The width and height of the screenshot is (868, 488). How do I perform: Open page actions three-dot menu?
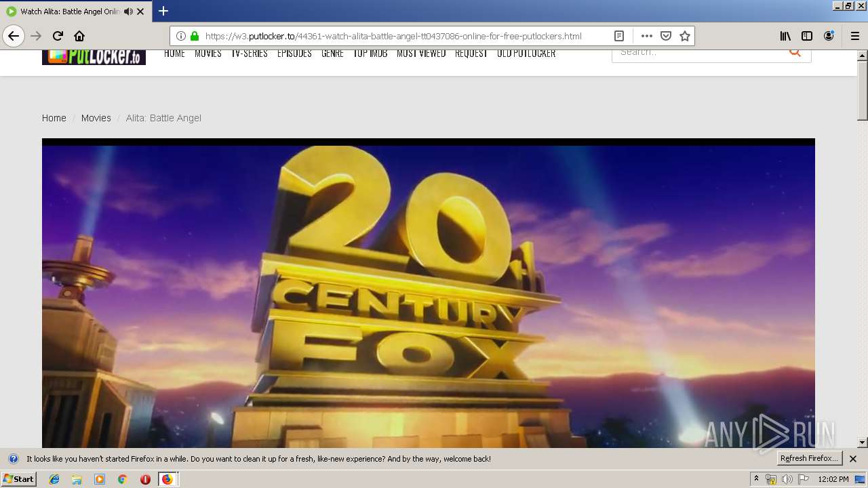click(x=647, y=36)
